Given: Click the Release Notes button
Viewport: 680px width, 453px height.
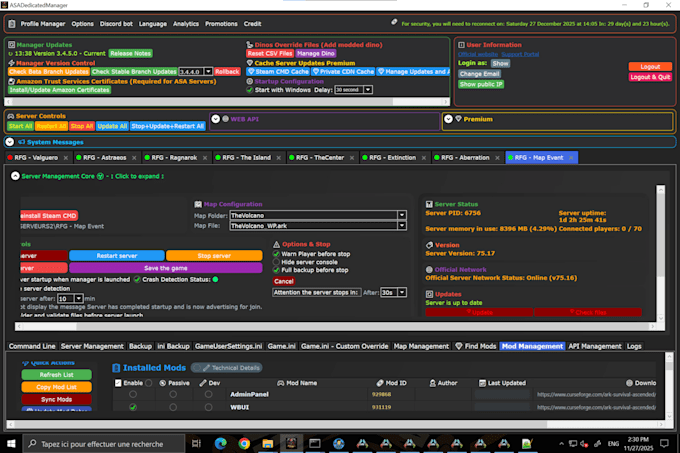Looking at the screenshot, I should point(131,53).
